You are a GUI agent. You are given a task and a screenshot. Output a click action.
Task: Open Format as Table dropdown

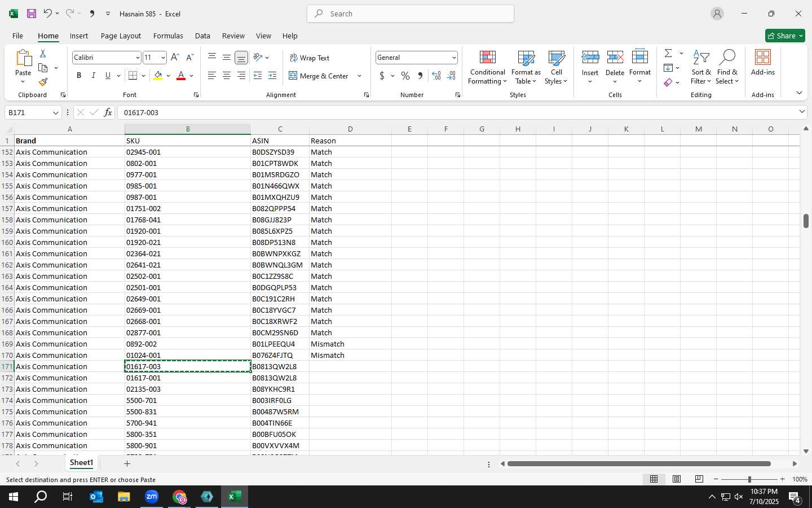pos(526,67)
